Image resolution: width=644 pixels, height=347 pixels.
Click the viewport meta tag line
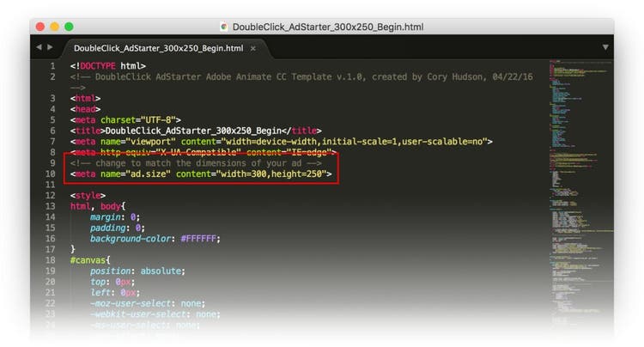(281, 142)
